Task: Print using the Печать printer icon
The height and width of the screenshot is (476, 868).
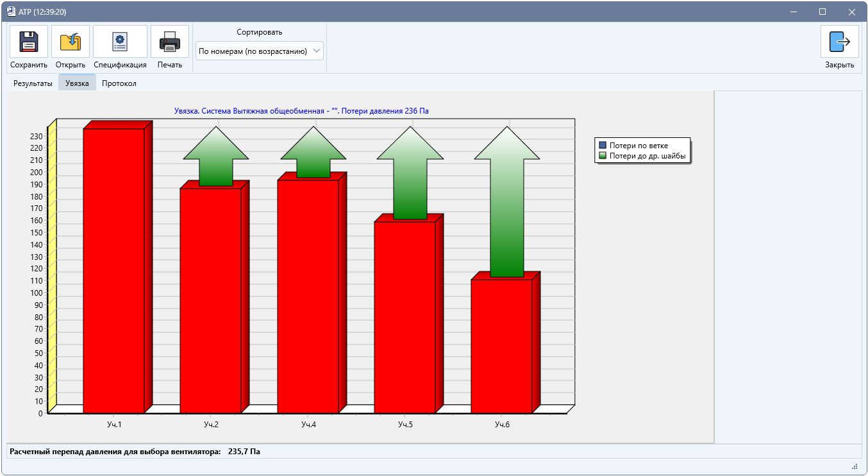Action: 170,42
